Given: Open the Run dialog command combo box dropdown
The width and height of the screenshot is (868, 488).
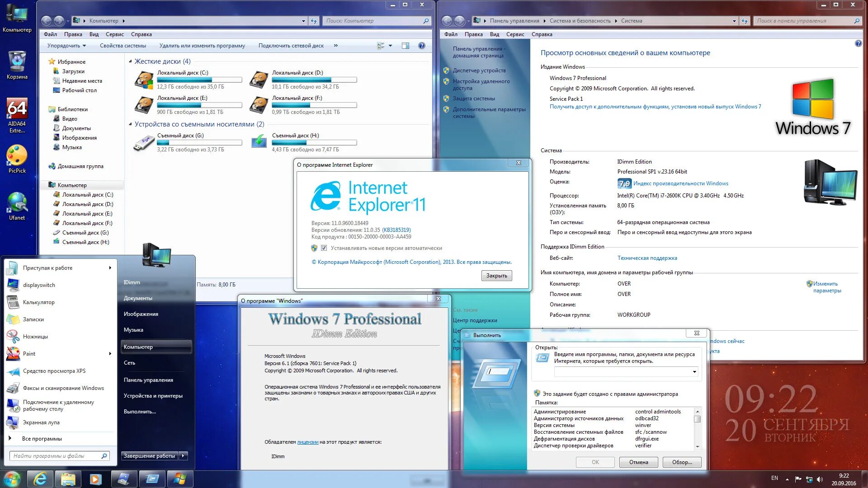Looking at the screenshot, I should click(x=694, y=372).
